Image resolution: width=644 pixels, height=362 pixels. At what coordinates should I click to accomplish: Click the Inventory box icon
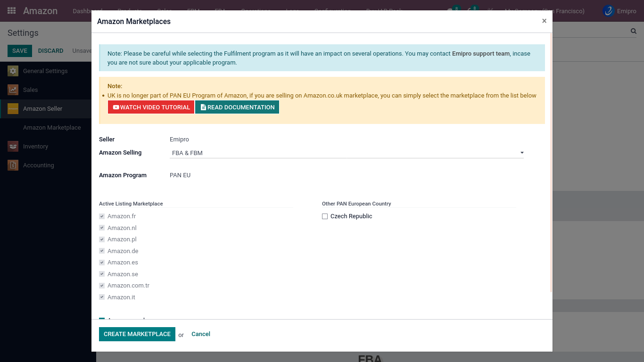pos(13,147)
